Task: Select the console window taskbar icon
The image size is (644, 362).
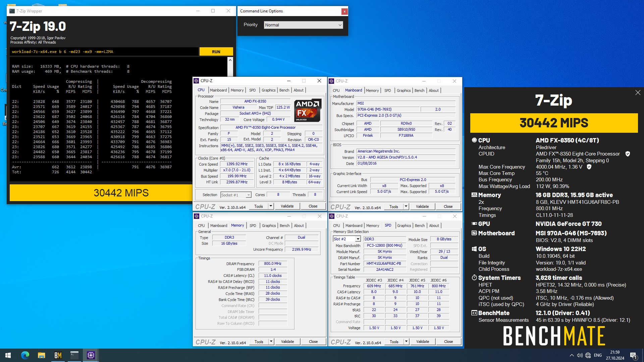Action: tap(74, 355)
